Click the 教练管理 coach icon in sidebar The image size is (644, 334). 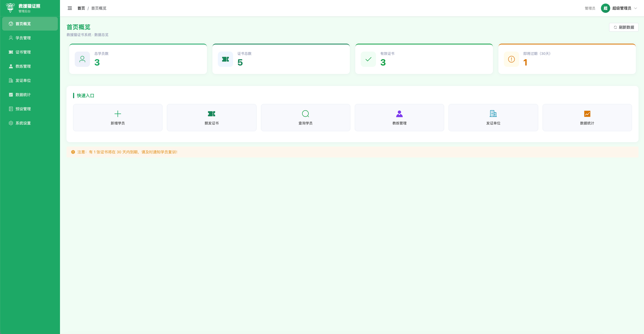11,66
